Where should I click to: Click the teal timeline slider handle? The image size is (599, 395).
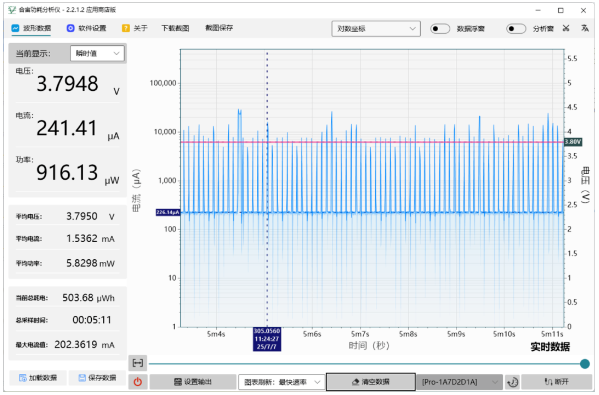point(584,364)
